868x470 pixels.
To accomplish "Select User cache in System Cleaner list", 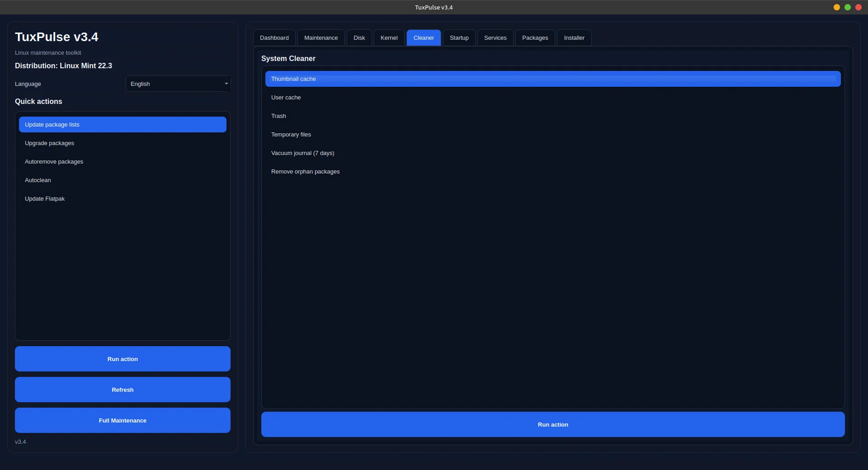I will click(286, 98).
